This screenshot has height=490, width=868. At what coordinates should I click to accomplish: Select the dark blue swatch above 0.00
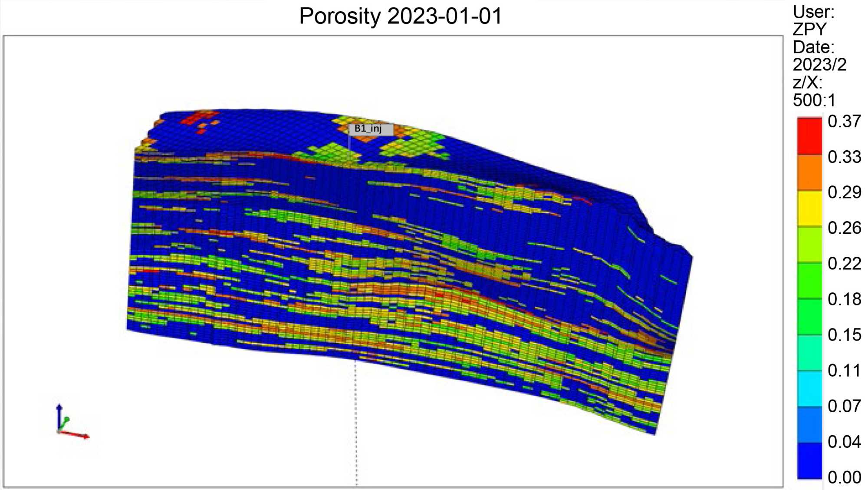[809, 460]
